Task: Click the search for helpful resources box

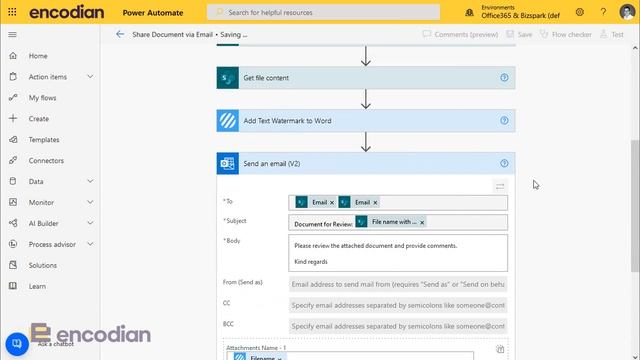Action: [323, 12]
